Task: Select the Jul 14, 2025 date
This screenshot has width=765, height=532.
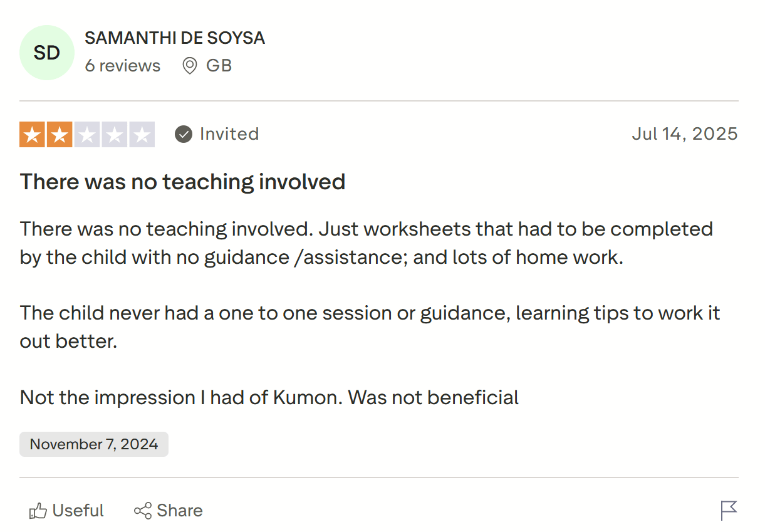Action: click(684, 133)
